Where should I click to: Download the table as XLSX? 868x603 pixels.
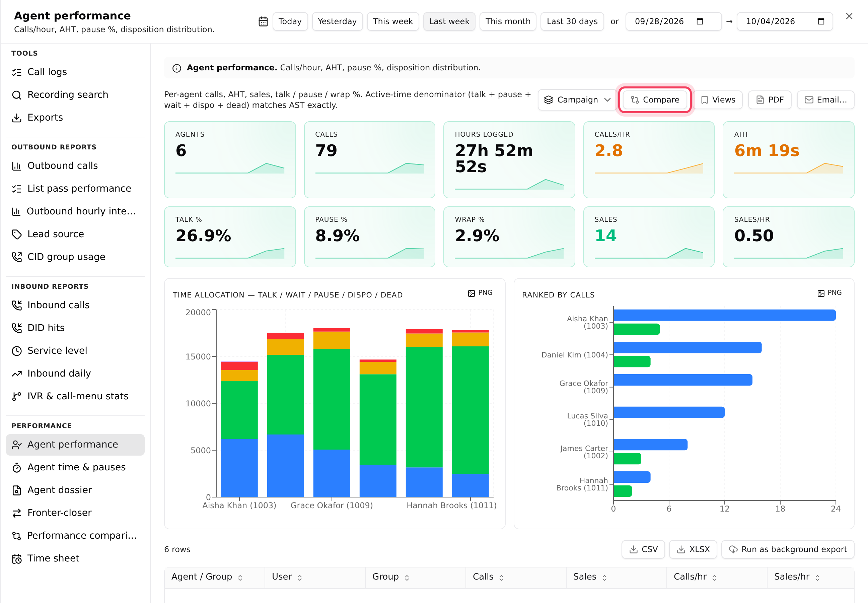pyautogui.click(x=693, y=549)
